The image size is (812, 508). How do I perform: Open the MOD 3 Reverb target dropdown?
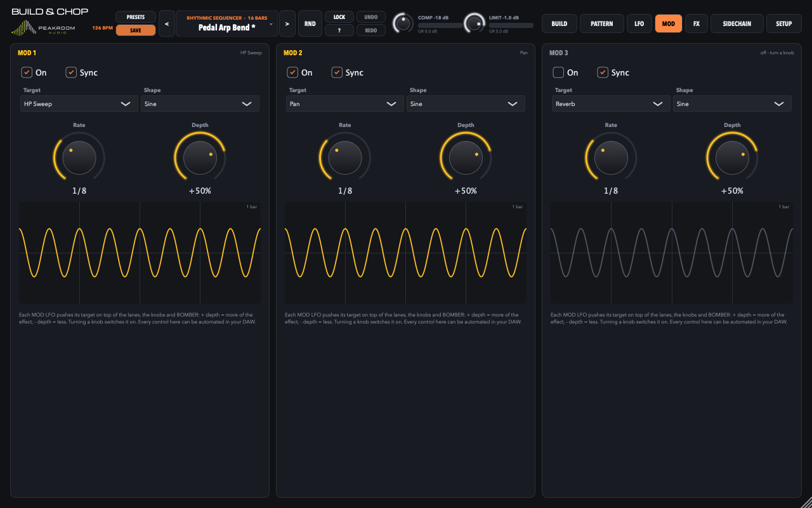tap(610, 104)
